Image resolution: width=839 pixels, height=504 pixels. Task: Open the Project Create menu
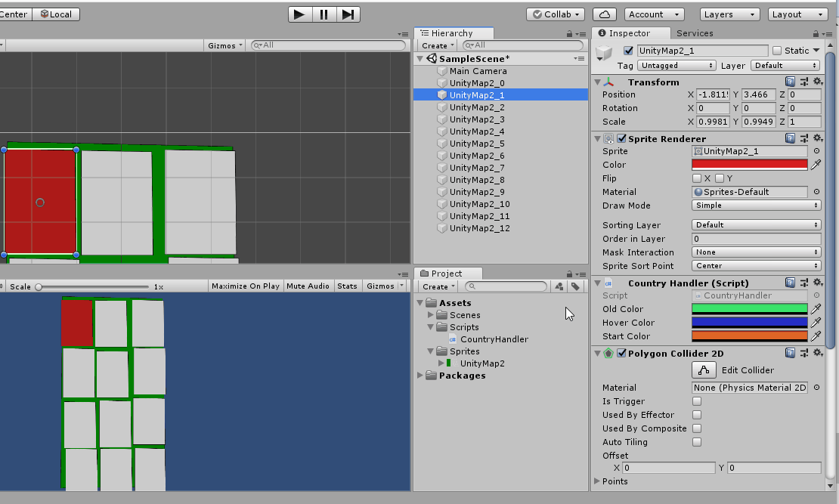[x=438, y=287]
